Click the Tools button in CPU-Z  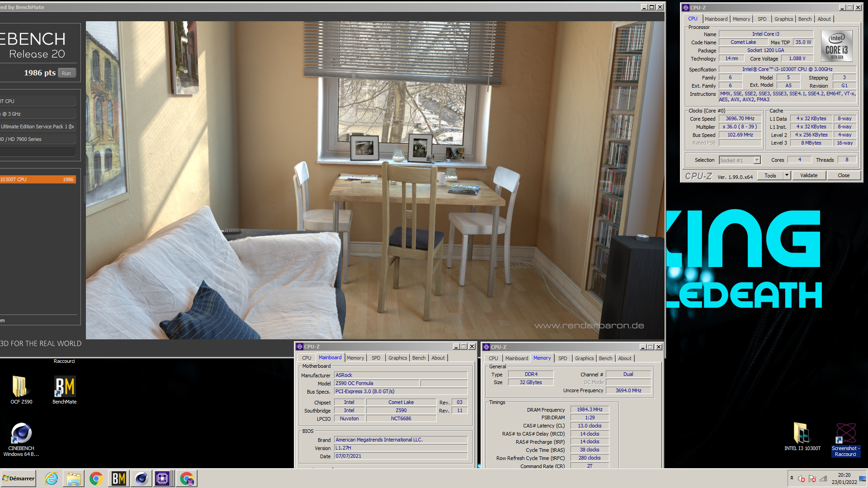pos(770,175)
